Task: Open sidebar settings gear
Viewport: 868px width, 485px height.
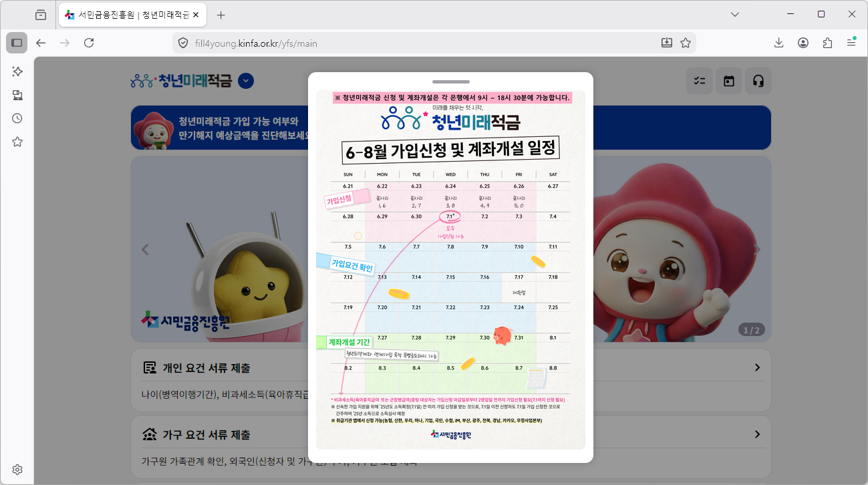Action: [17, 470]
